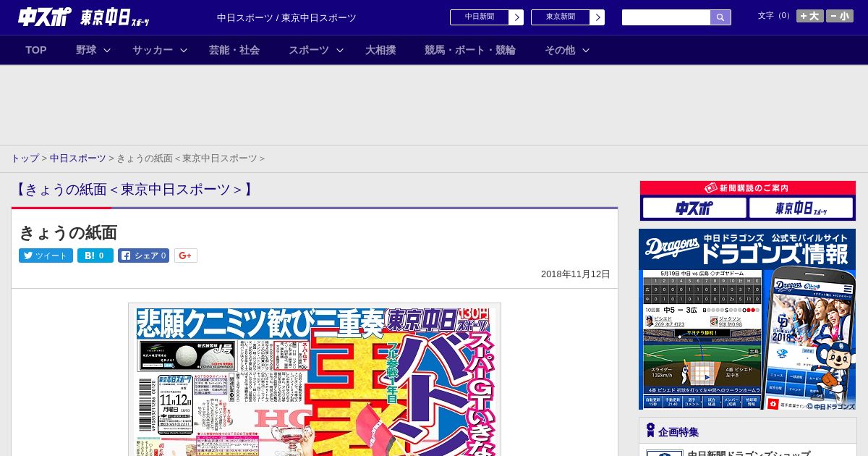Decrease text size with −小 button
868x456 pixels.
[840, 16]
